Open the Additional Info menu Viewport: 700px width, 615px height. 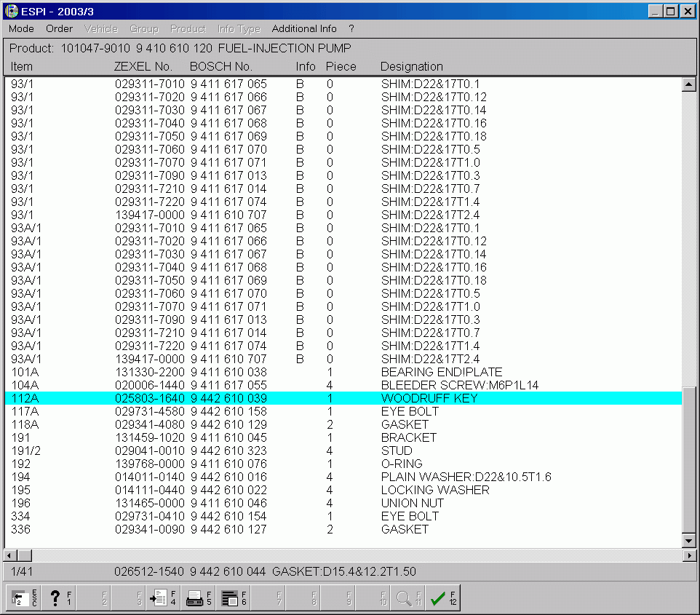click(304, 28)
